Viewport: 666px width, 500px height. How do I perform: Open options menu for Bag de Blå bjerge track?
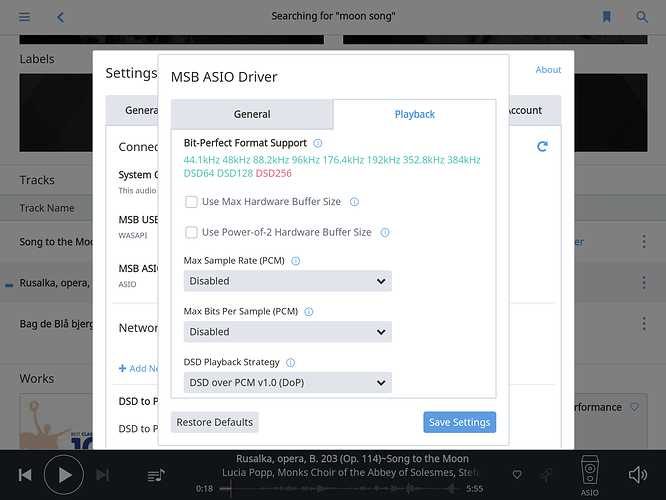coord(644,324)
